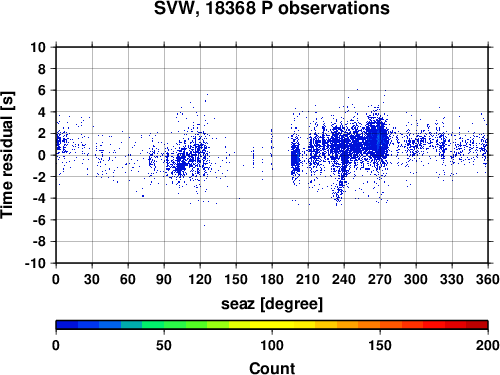Click the x-axis tick label 90
500x375 pixels.
pyautogui.click(x=164, y=279)
